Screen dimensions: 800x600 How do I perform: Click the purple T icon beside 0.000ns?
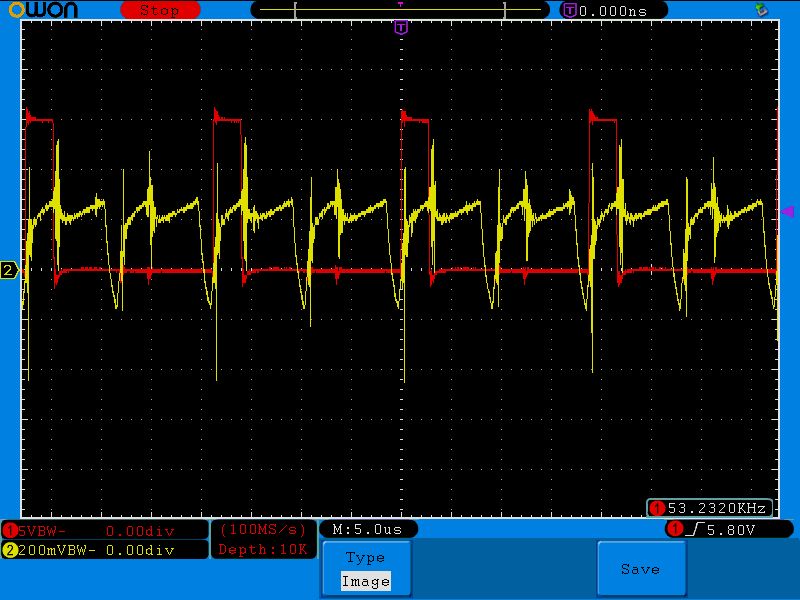point(569,10)
